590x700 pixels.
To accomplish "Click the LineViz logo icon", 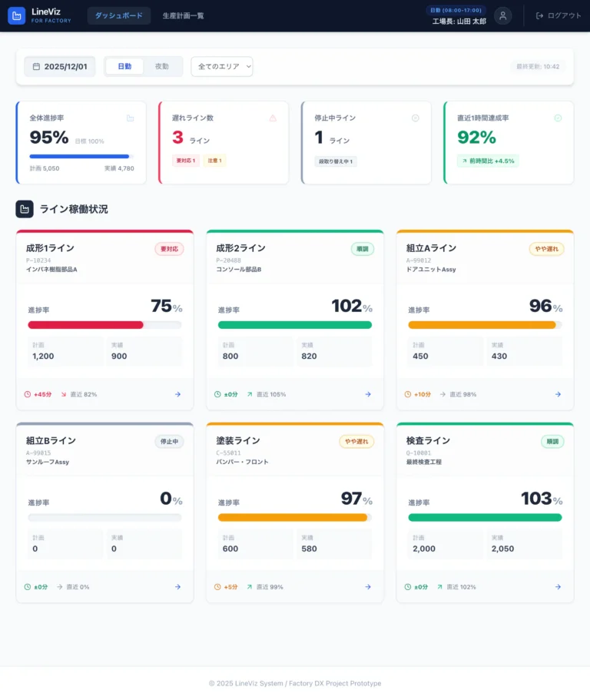I will 16,15.
